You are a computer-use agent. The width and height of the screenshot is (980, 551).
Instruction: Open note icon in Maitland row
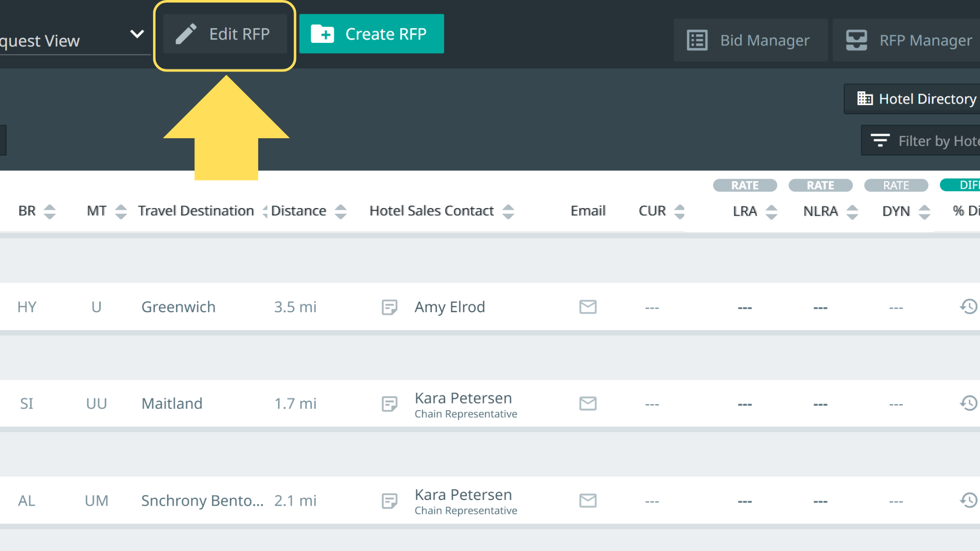[x=389, y=404]
